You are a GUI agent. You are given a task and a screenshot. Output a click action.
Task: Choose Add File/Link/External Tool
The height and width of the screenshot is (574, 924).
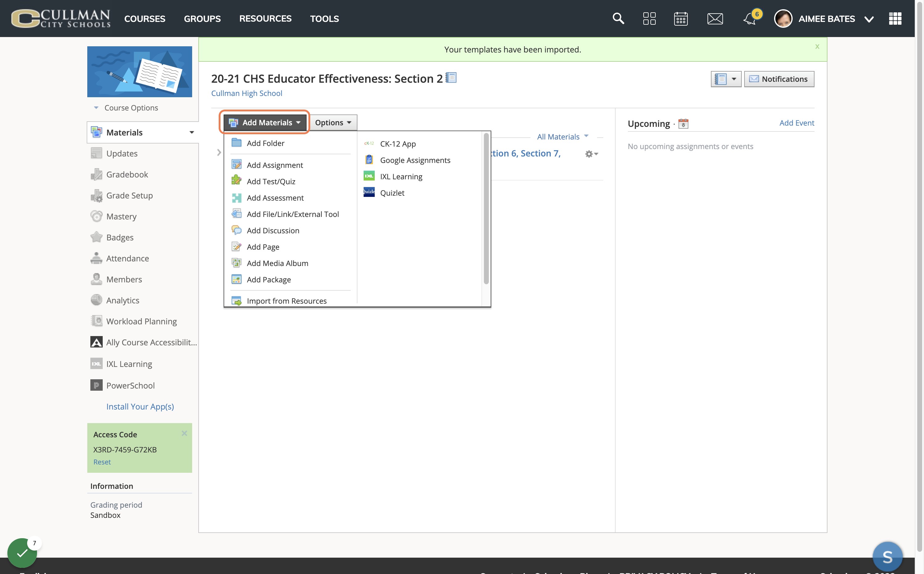pyautogui.click(x=292, y=214)
